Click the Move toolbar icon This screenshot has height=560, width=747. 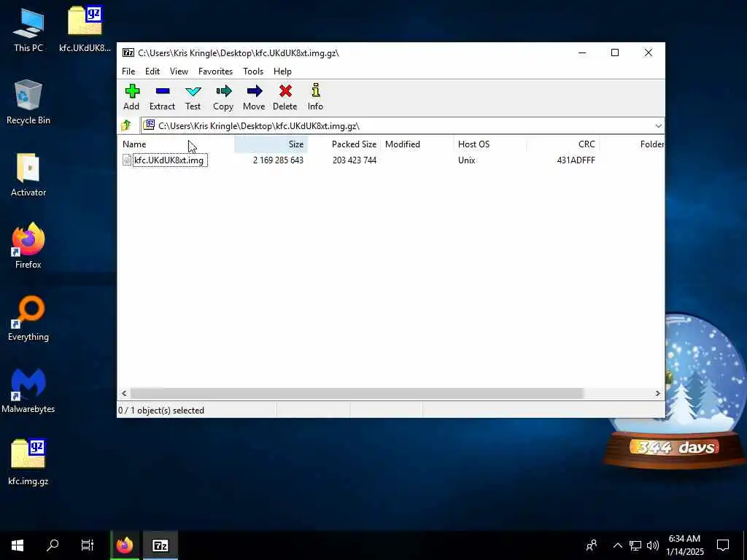tap(254, 97)
